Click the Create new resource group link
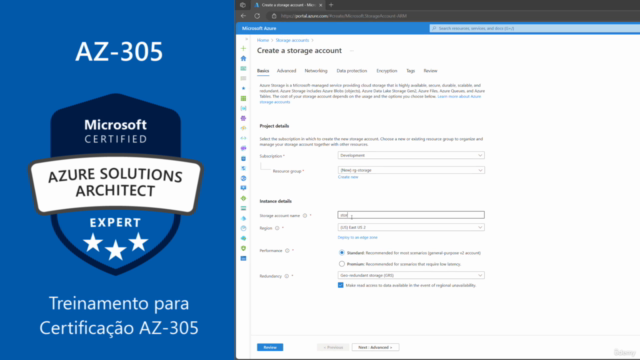640x360 pixels. tap(348, 177)
